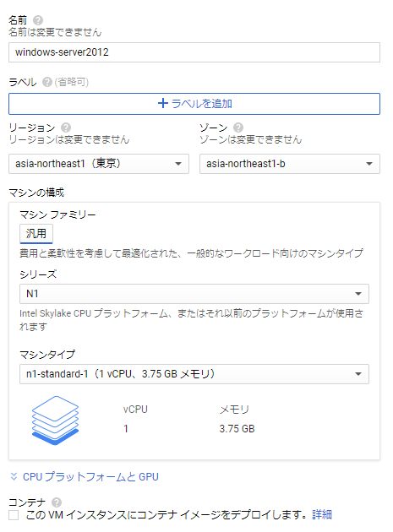Click the plus icon in ラベルを追加
Screen dimensions: 393x532
pyautogui.click(x=163, y=104)
